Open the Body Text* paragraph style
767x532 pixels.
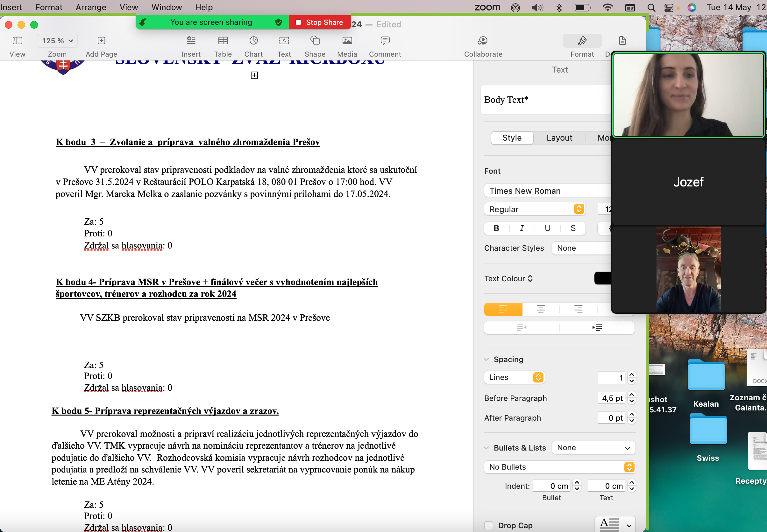(x=546, y=100)
